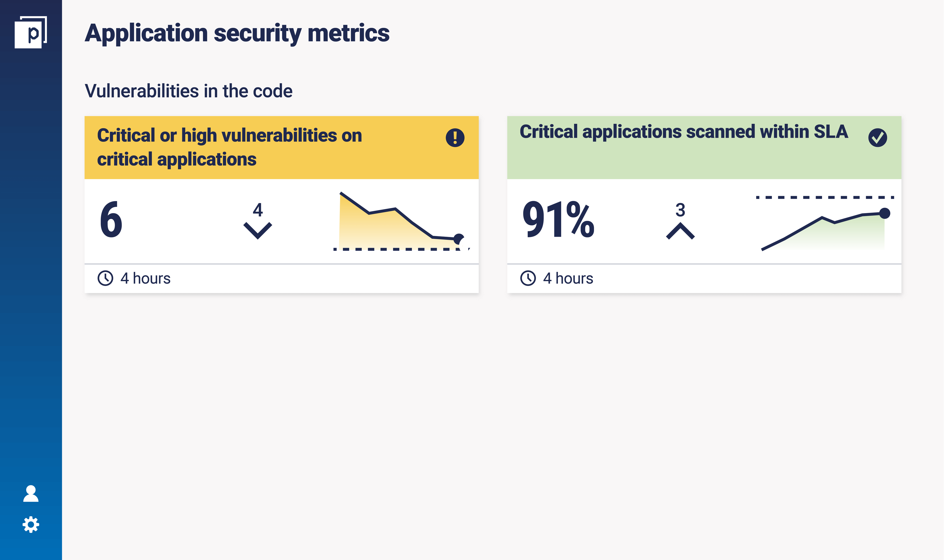Click the latest data point on vulnerabilities chart

point(458,239)
